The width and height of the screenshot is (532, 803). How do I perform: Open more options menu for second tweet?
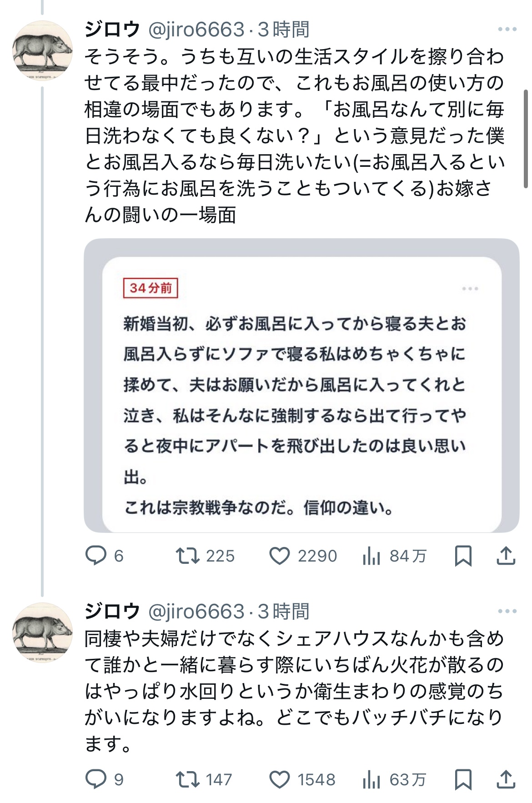[x=507, y=611]
